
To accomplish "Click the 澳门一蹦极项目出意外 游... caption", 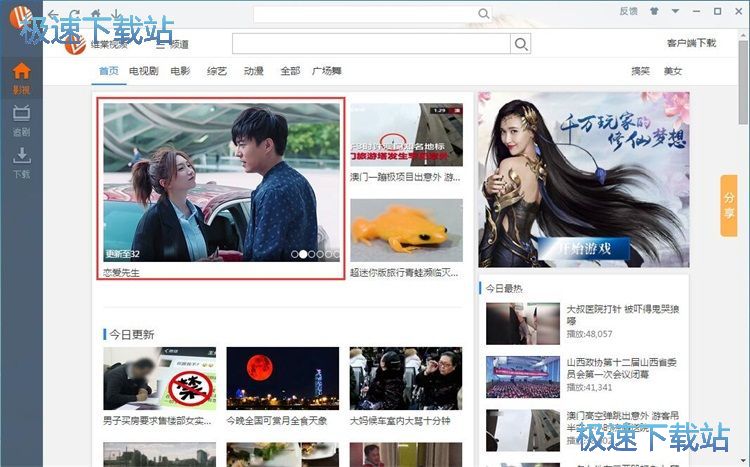I will [x=405, y=177].
